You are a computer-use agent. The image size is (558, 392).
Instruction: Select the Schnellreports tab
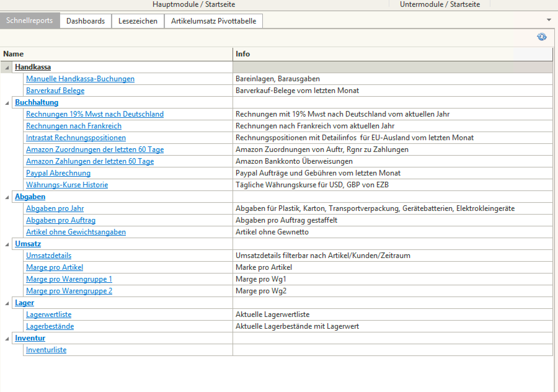point(30,21)
